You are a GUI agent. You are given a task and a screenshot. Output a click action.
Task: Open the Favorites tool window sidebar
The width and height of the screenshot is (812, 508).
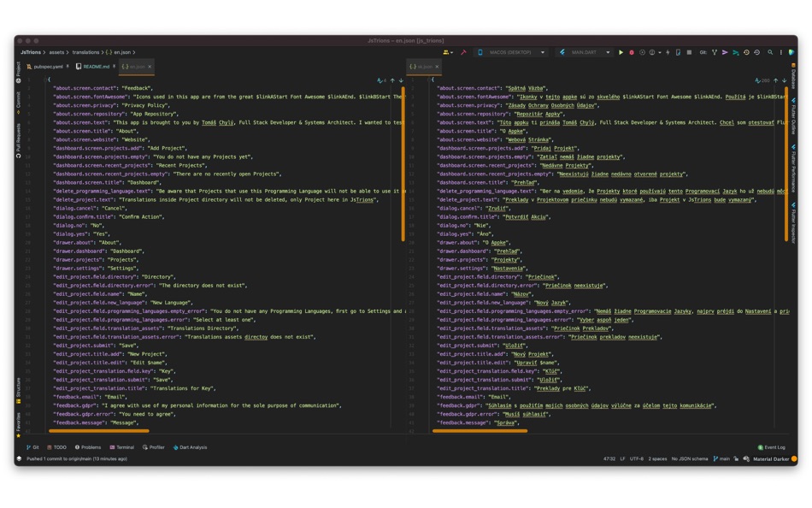[x=18, y=424]
